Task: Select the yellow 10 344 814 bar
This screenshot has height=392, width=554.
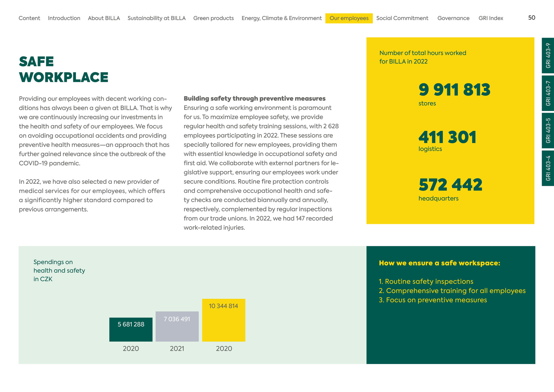Action: [224, 320]
